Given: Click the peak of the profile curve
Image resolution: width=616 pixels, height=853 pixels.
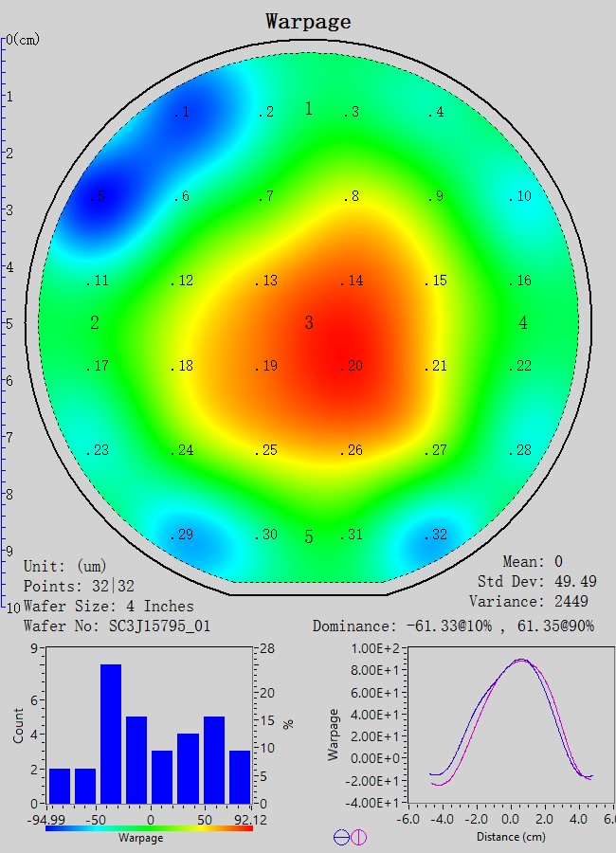Looking at the screenshot, I should [519, 661].
